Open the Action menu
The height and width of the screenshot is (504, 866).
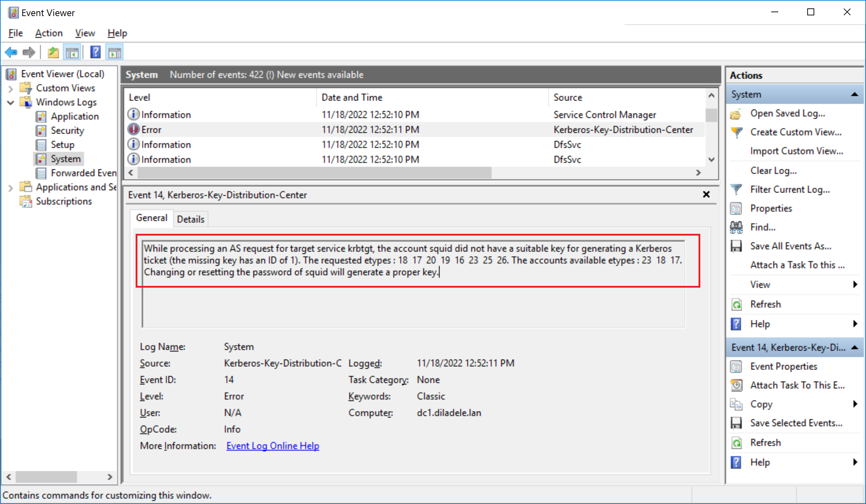(x=49, y=33)
